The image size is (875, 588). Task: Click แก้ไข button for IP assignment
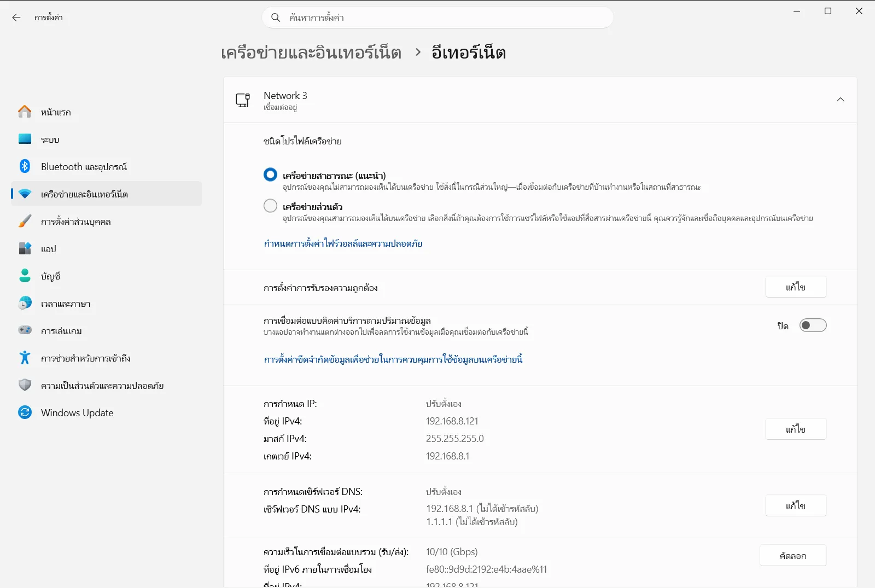tap(796, 429)
